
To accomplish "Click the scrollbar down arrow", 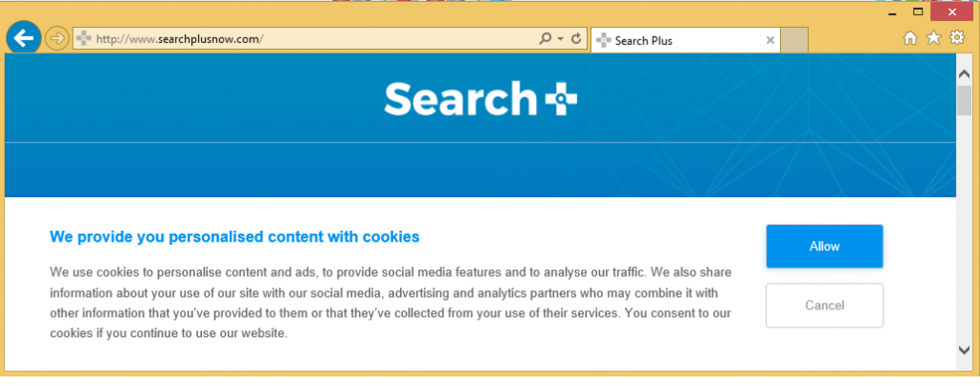I will (x=965, y=351).
